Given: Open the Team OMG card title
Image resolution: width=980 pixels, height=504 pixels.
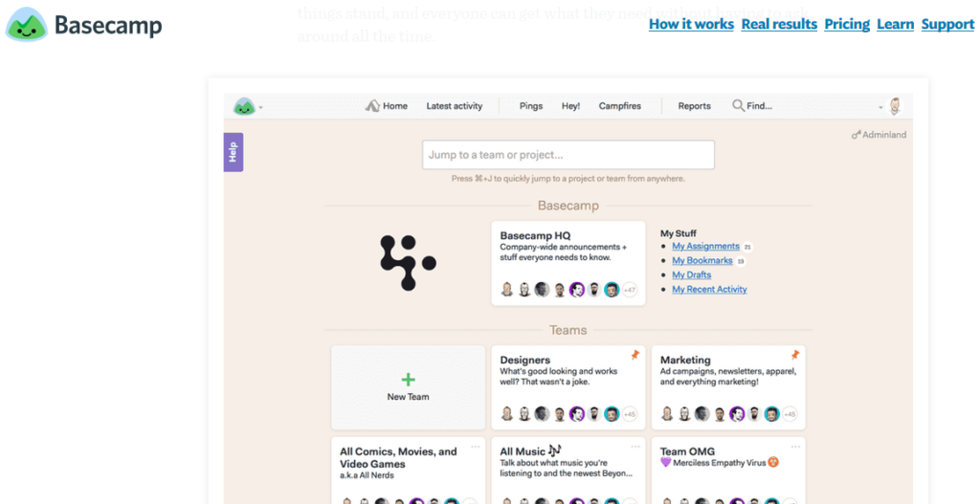Looking at the screenshot, I should tap(687, 450).
